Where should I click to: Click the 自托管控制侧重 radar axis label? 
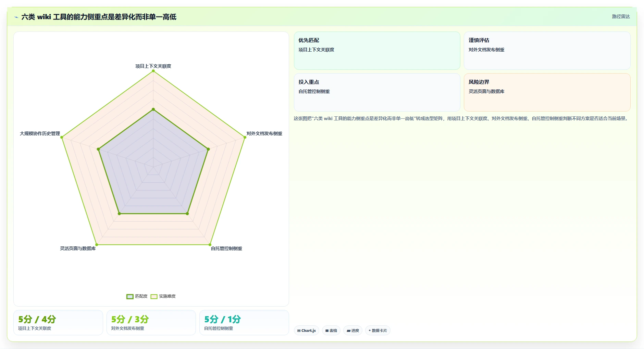click(226, 248)
